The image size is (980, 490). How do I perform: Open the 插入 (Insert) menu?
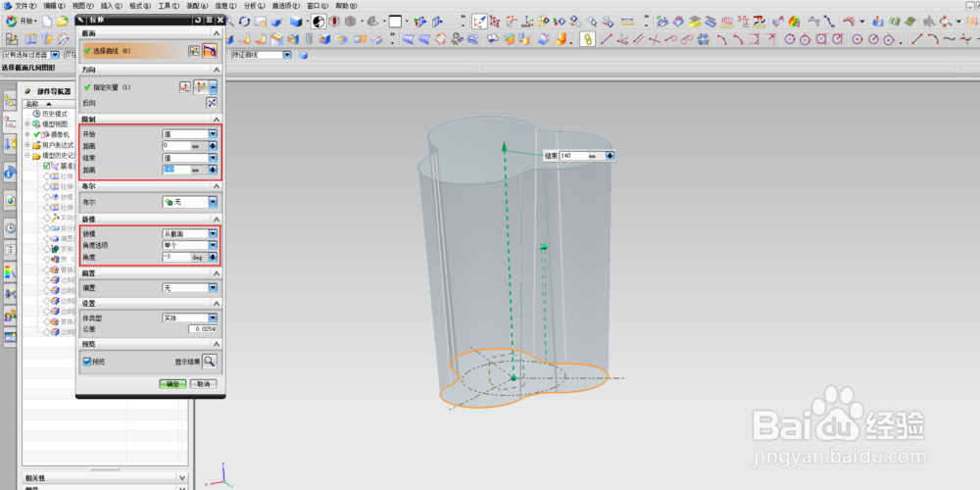click(x=112, y=6)
